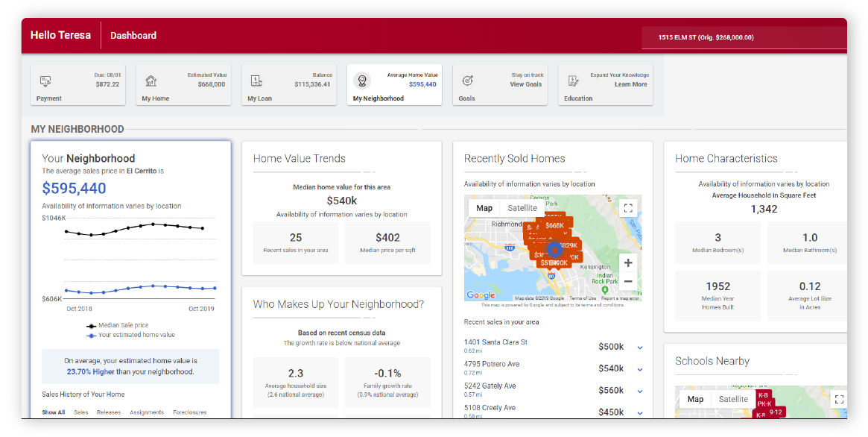The height and width of the screenshot is (437, 868).
Task: Open the Education tab
Action: coord(606,85)
